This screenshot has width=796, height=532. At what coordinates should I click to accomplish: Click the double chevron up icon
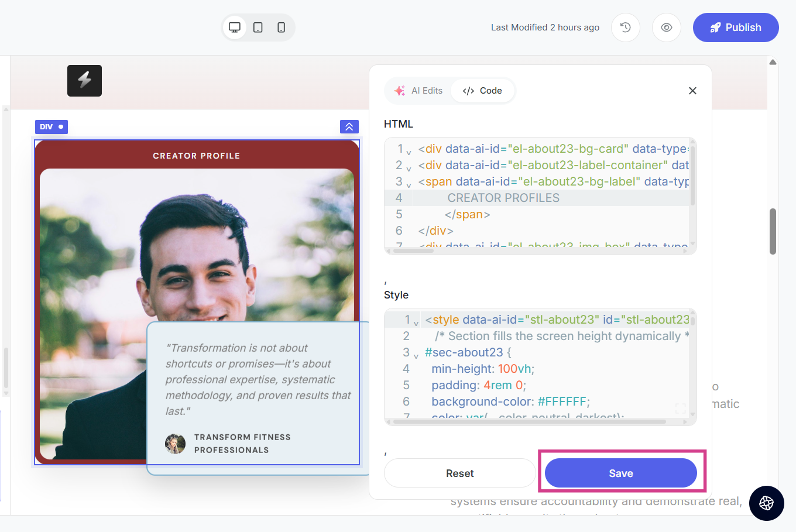[x=349, y=127]
